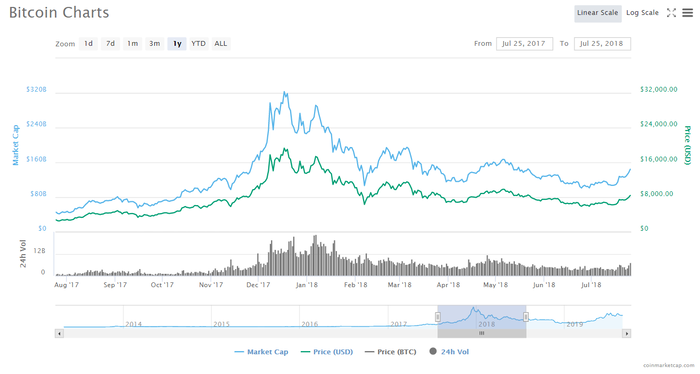Set zoom to 1m
700x374 pixels.
[133, 44]
